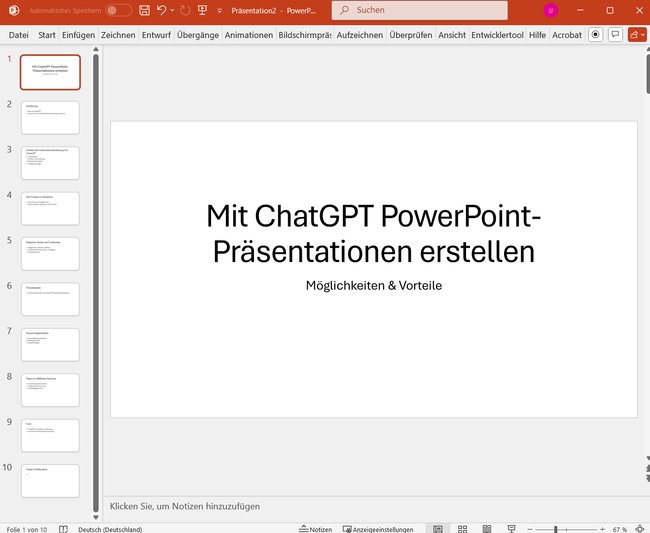Click the zoom out minus button

pos(530,529)
